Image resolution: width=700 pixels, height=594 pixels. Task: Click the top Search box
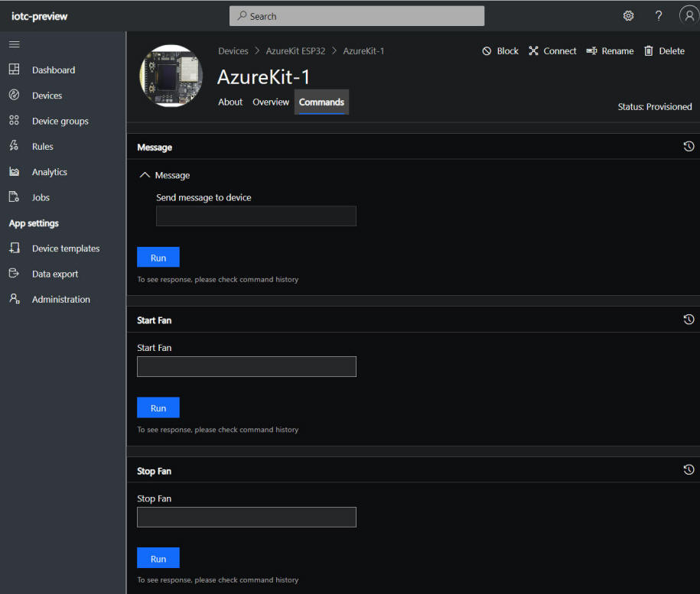[357, 16]
